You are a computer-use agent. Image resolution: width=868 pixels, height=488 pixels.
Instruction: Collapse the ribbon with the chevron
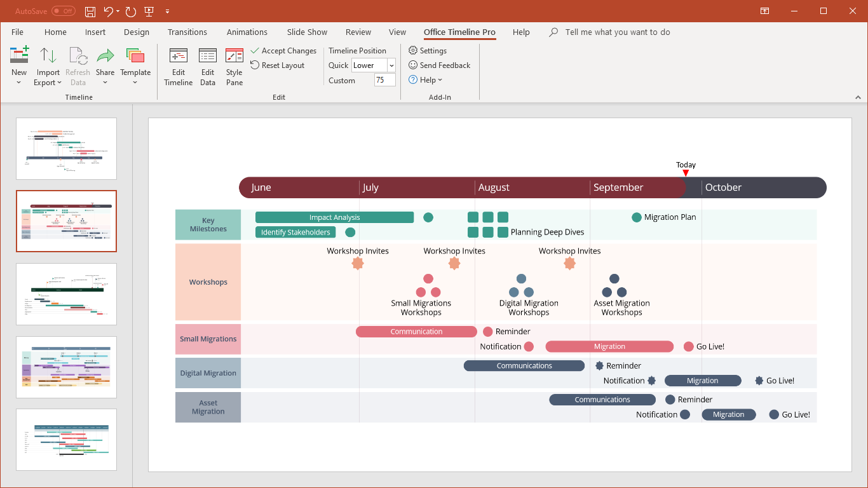point(858,97)
